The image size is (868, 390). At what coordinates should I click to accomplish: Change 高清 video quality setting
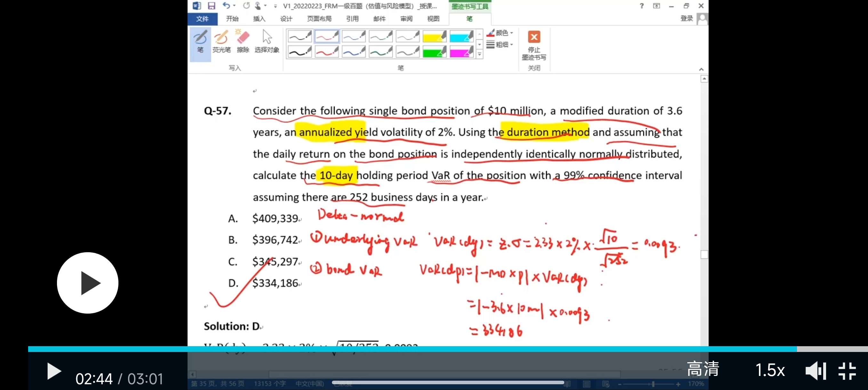tap(703, 369)
